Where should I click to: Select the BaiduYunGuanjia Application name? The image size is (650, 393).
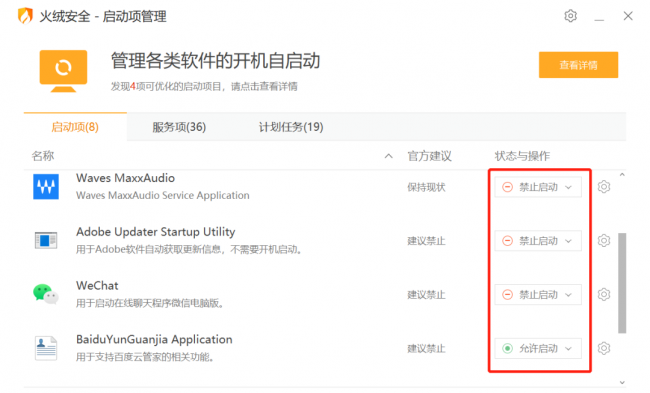tap(154, 340)
